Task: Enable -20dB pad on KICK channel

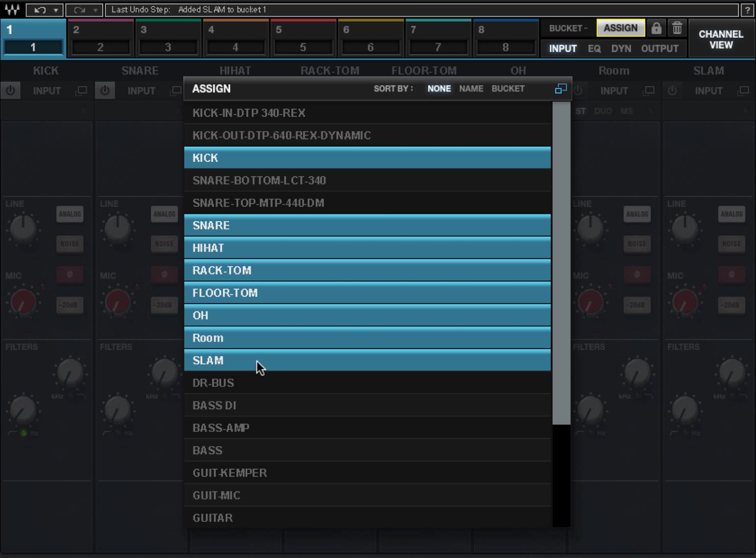Action: tap(69, 305)
